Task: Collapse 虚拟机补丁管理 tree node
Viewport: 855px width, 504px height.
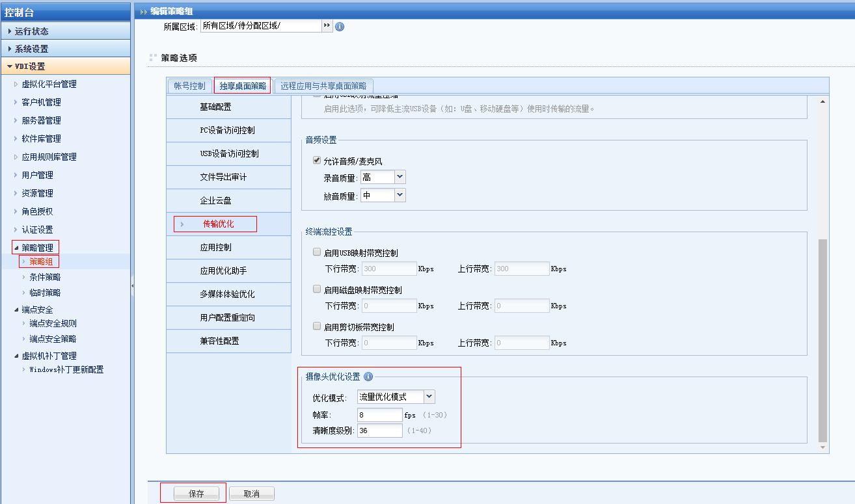Action: (17, 356)
